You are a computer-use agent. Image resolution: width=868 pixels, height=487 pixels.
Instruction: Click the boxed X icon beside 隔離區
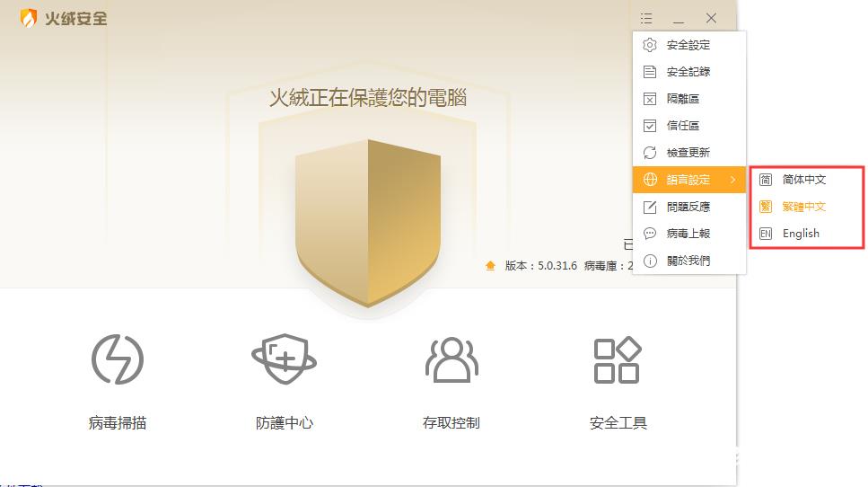[650, 99]
